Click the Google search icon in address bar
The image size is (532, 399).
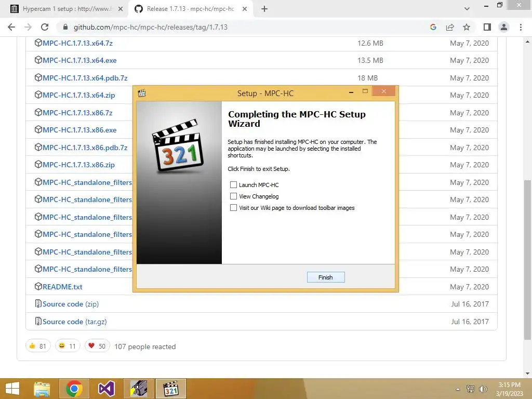click(433, 27)
